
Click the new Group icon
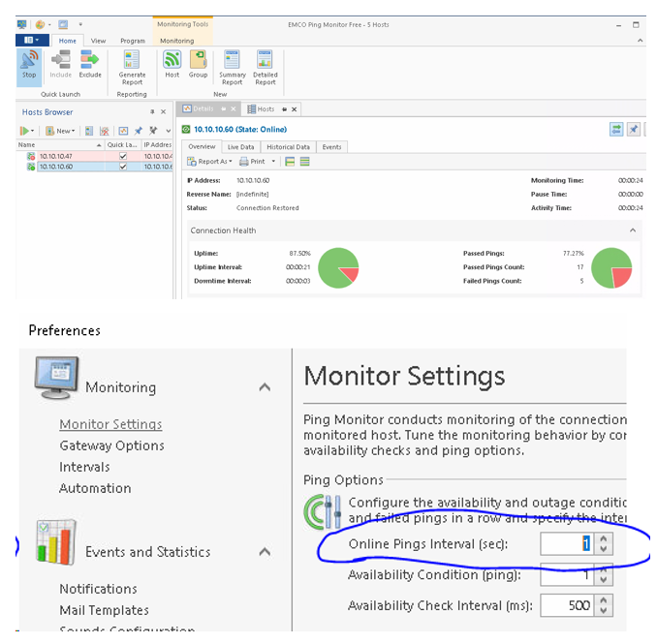[x=198, y=63]
